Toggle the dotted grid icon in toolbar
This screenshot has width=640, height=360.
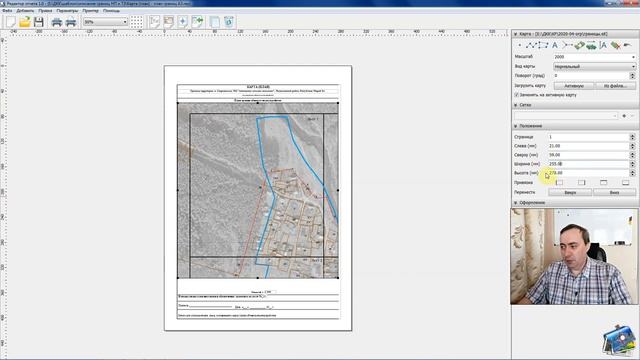pyautogui.click(x=137, y=22)
